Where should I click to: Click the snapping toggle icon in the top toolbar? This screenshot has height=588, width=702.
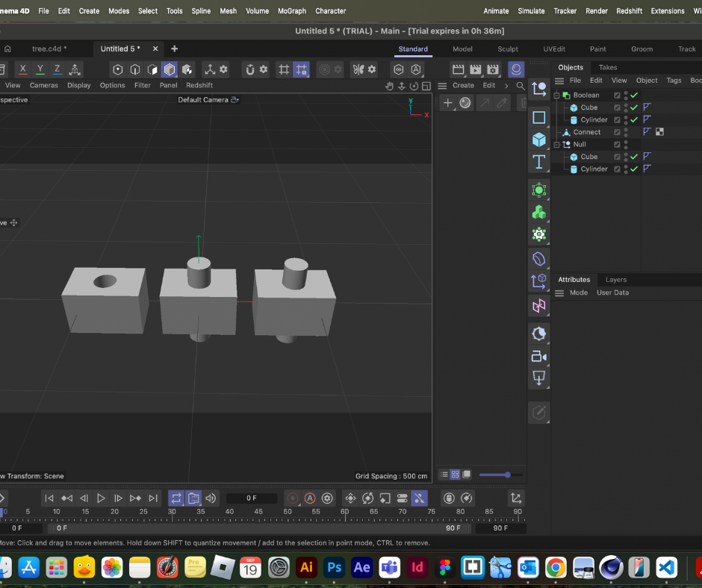tap(300, 69)
